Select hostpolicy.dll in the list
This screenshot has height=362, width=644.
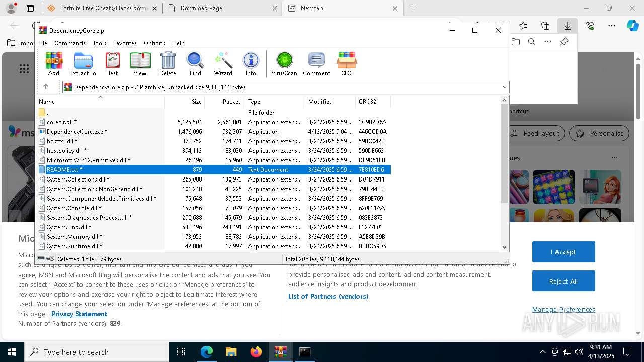[x=214, y=150]
